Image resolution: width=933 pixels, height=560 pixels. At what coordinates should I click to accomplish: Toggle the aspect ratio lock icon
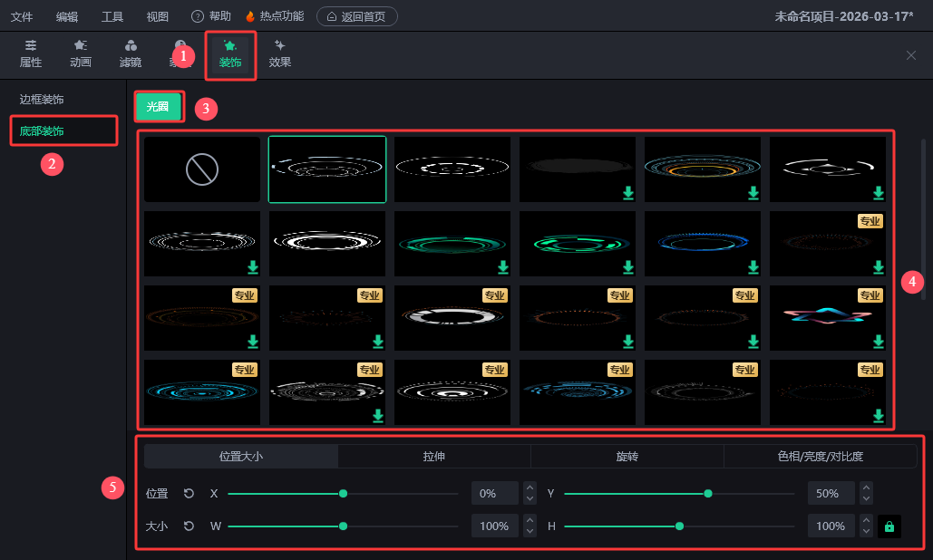[889, 526]
